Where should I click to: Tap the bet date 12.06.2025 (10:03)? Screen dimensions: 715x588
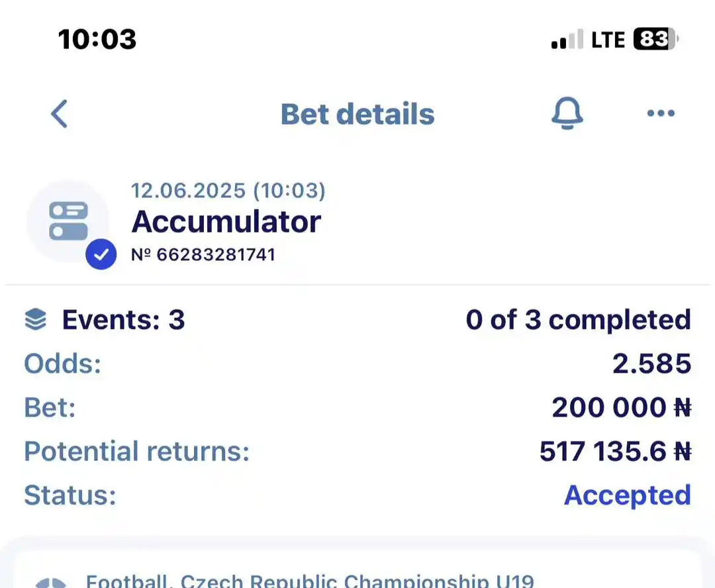(x=228, y=191)
